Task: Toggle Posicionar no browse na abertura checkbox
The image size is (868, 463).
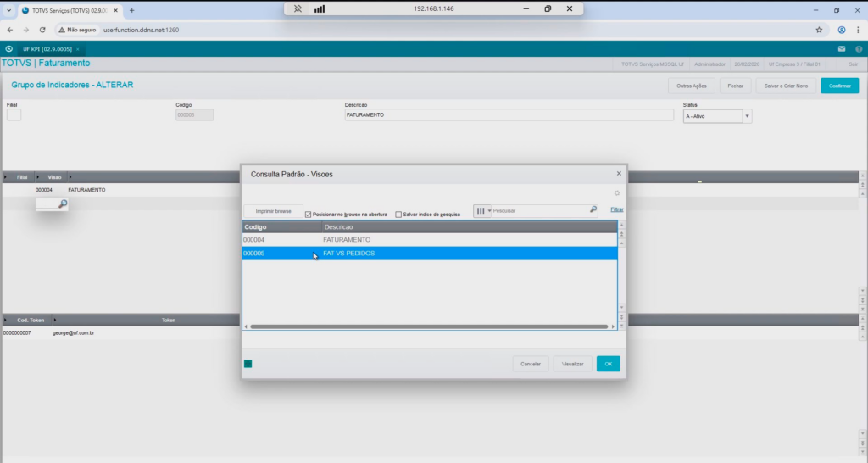Action: pyautogui.click(x=309, y=215)
